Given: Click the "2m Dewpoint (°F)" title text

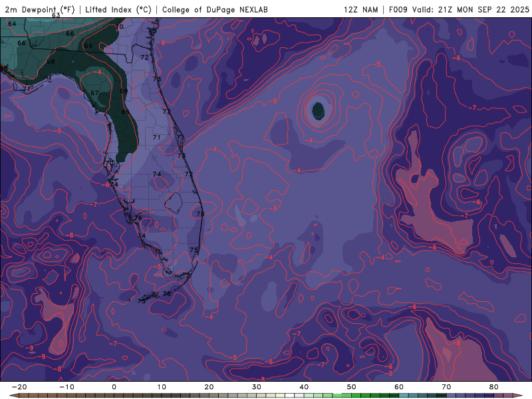Looking at the screenshot, I should point(40,9).
